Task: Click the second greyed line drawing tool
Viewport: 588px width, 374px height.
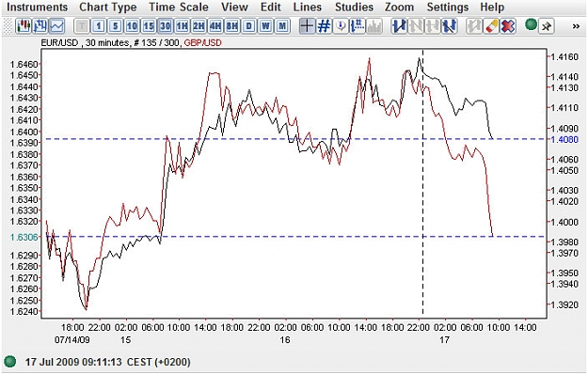Action: [416, 26]
